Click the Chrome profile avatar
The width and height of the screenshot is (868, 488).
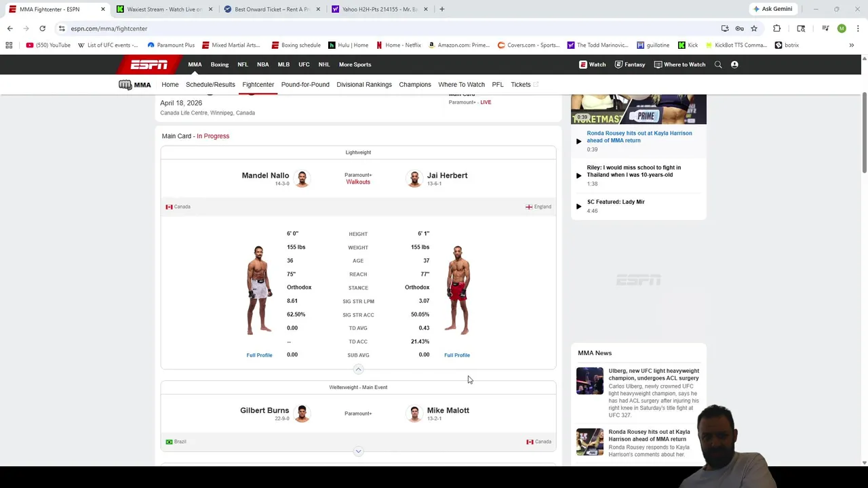pyautogui.click(x=842, y=28)
